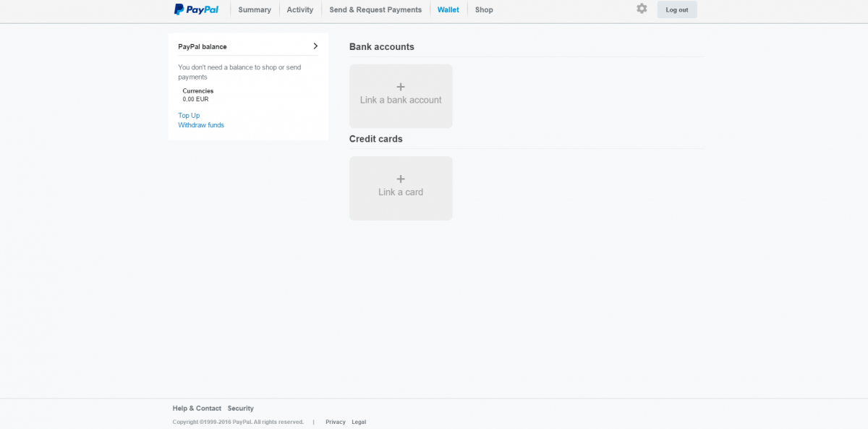The width and height of the screenshot is (868, 429).
Task: Click the Top Up link
Action: coord(189,116)
